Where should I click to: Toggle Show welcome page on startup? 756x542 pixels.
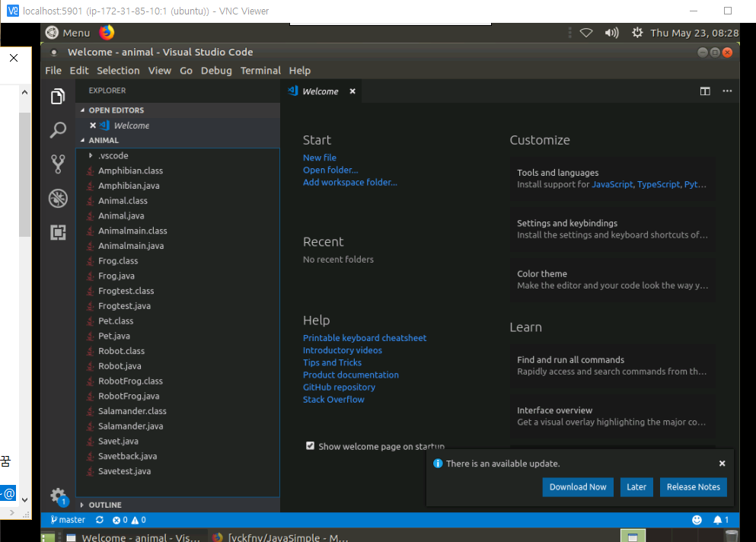click(x=310, y=445)
